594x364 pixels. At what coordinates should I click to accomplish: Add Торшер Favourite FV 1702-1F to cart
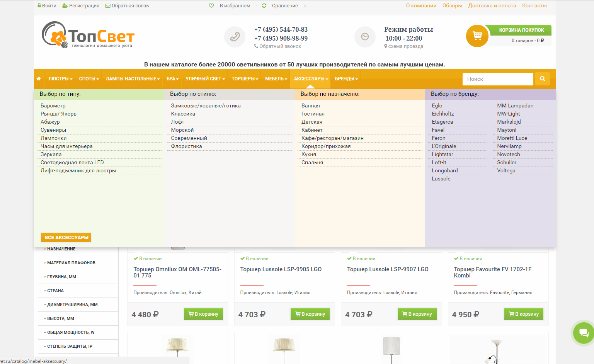(x=524, y=314)
